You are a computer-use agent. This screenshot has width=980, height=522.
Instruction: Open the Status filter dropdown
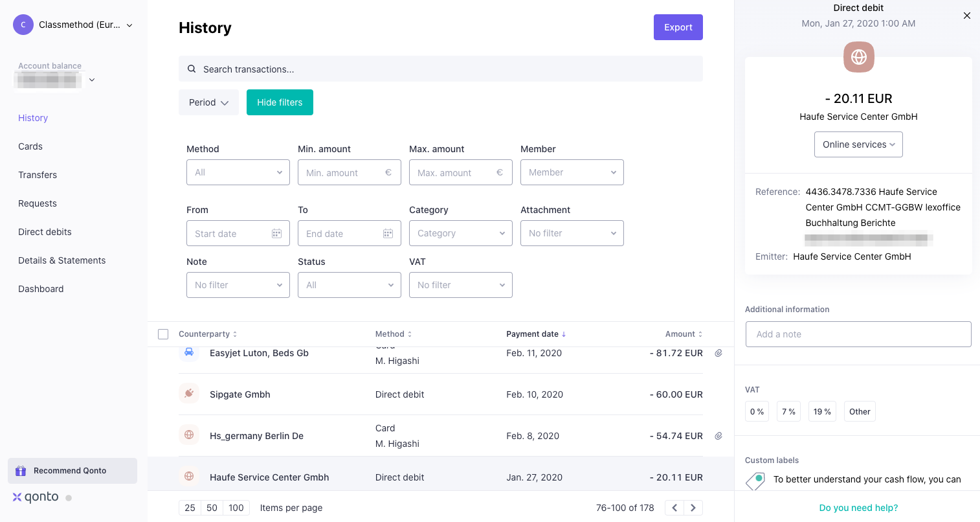tap(350, 285)
